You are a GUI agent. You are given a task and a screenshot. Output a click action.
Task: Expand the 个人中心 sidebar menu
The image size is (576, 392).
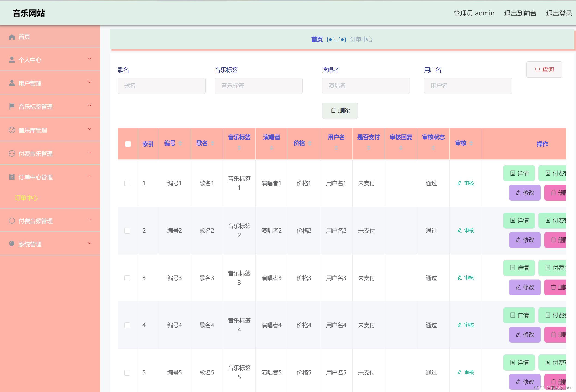point(89,59)
